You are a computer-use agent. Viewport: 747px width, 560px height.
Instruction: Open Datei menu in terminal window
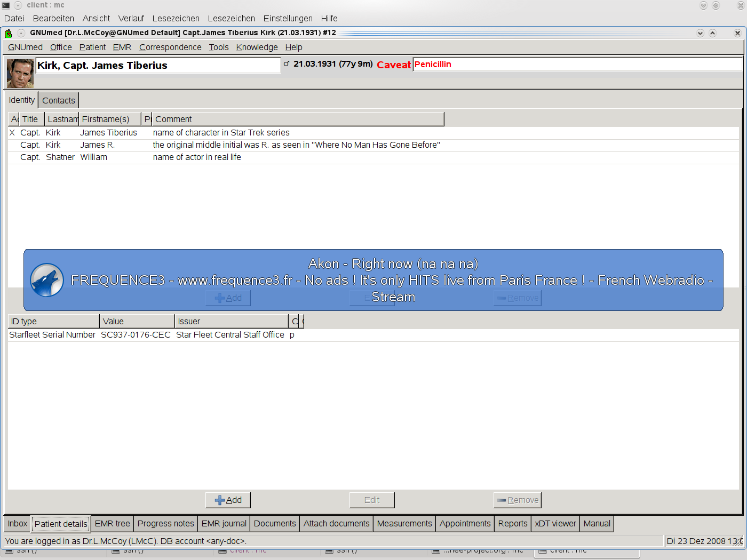click(14, 18)
